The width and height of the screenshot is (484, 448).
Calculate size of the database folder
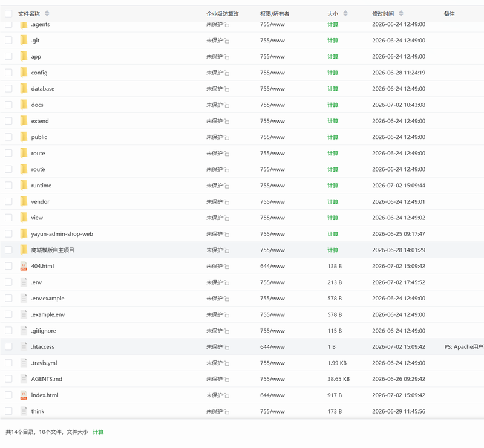333,88
